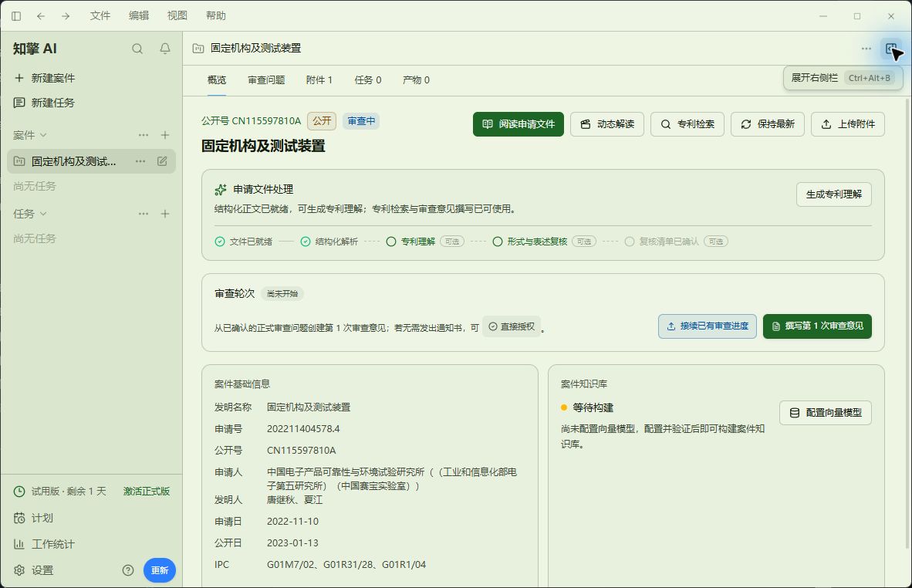Click 撰写第 1 次审查意见 button
This screenshot has width=912, height=588.
(x=817, y=326)
